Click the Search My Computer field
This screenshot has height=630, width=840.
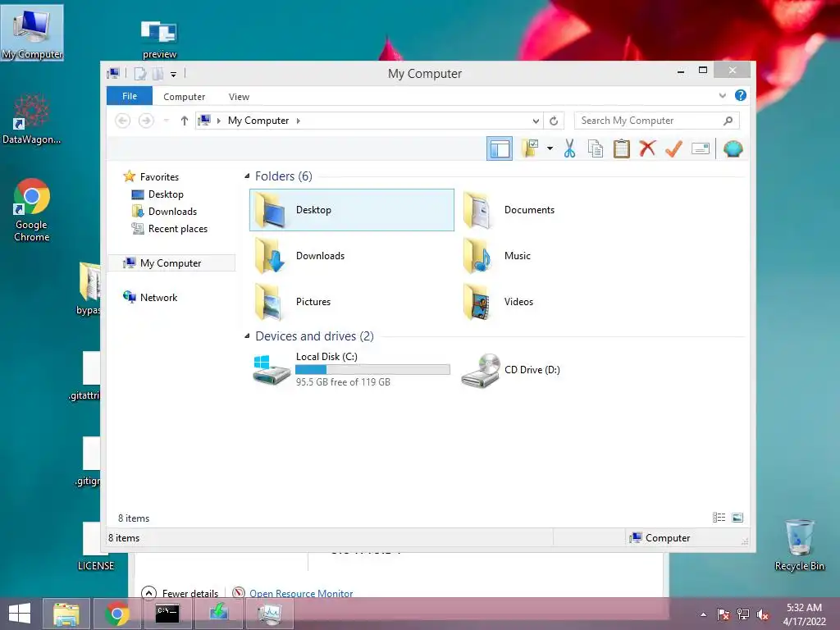click(657, 121)
